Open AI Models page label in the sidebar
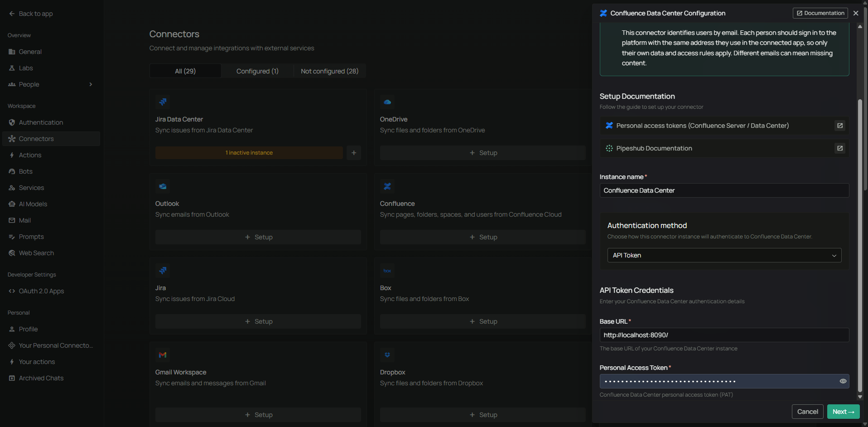This screenshot has height=427, width=868. click(33, 204)
